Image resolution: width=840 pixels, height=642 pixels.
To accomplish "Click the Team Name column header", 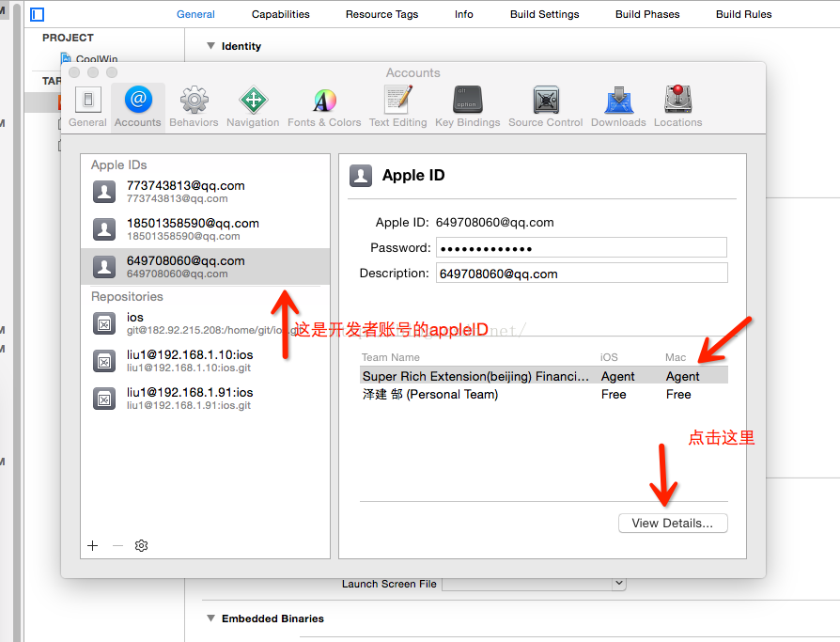I will click(391, 357).
